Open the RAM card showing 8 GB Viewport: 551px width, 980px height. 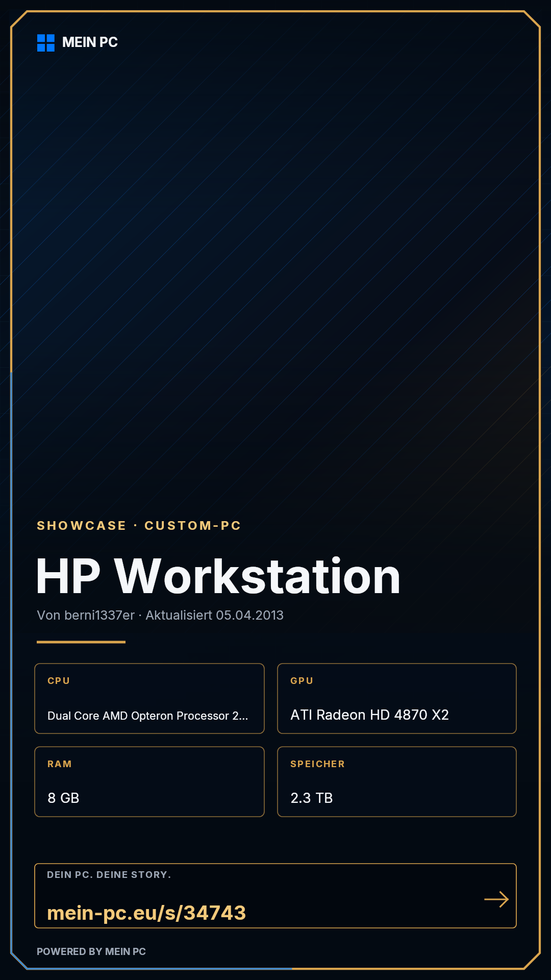tap(149, 781)
